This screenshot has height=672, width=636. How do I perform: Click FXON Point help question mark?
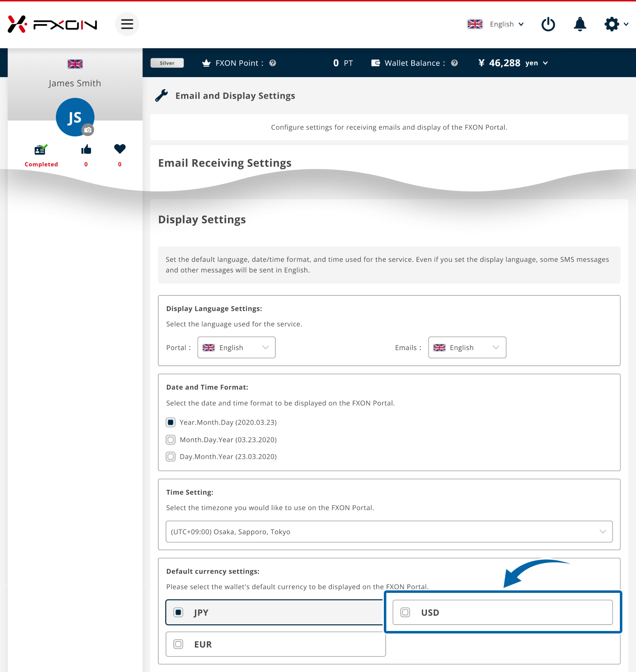click(x=272, y=63)
